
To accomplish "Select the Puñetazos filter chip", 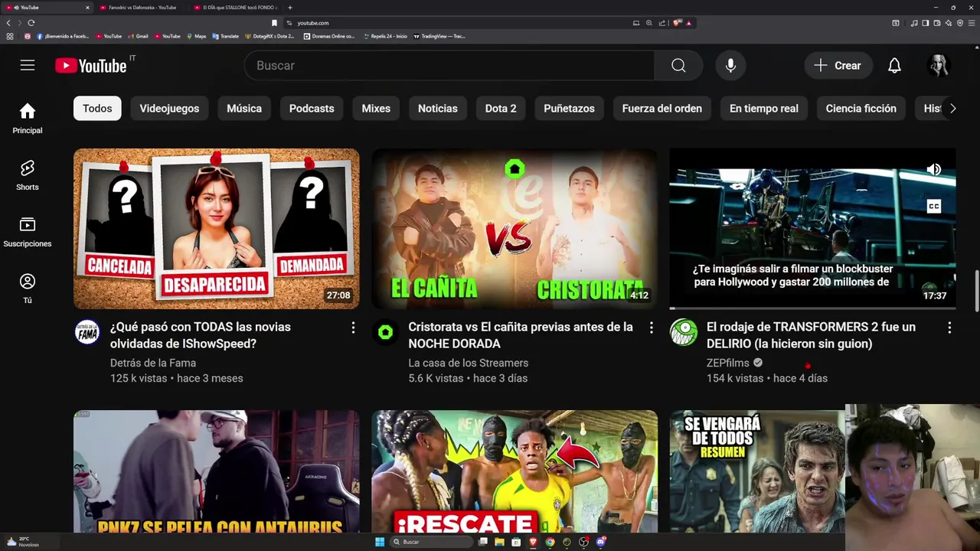I will (569, 109).
